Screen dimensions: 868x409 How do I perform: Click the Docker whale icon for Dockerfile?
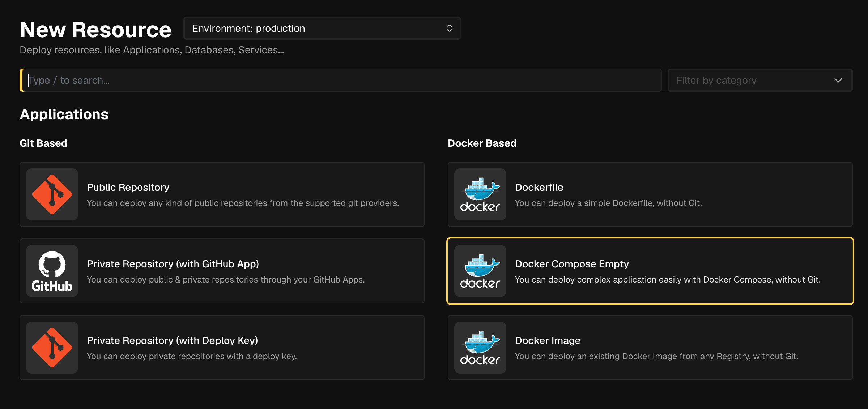pyautogui.click(x=480, y=194)
